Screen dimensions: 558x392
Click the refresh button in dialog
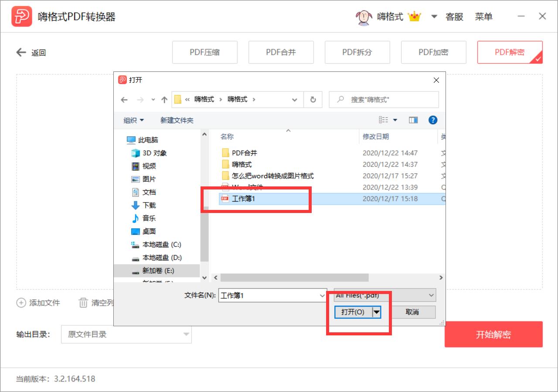coord(313,100)
